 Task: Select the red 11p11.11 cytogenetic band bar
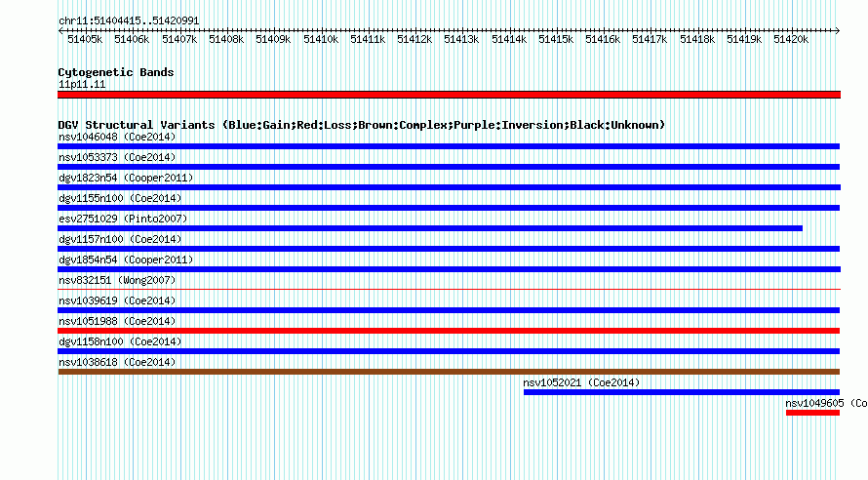(x=449, y=95)
